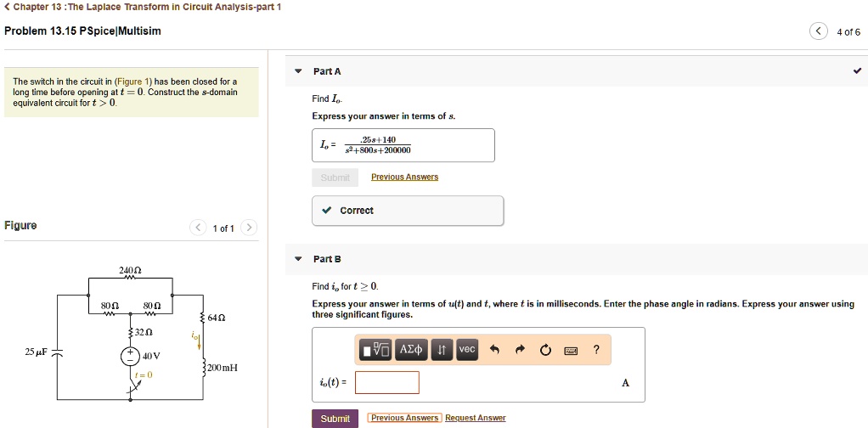Undo last equation edit
868x428 pixels.
[495, 349]
